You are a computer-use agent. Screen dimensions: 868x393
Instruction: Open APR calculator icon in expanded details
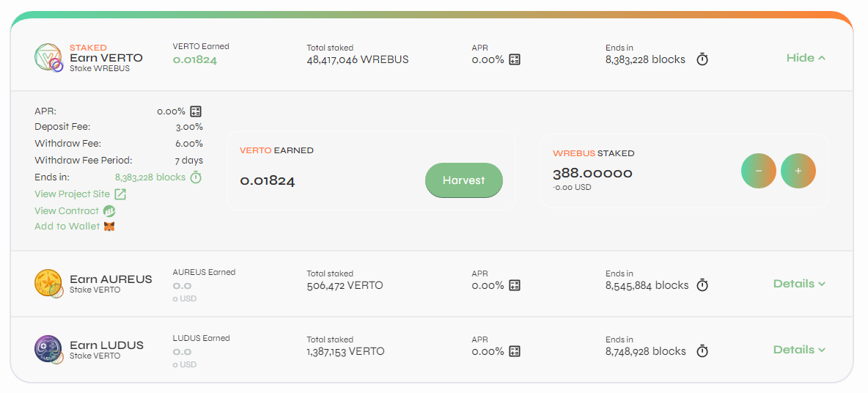tap(196, 111)
